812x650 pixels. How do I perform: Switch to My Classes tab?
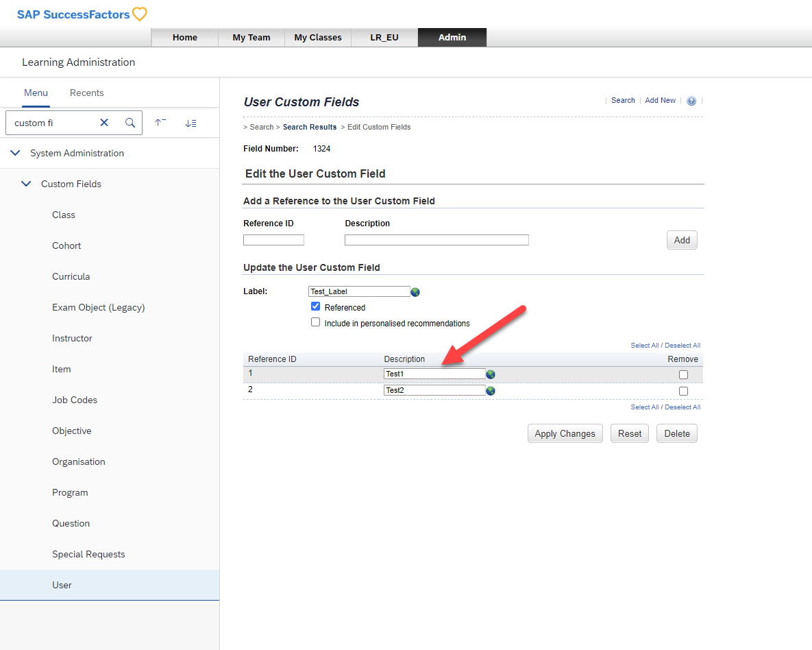[x=318, y=37]
